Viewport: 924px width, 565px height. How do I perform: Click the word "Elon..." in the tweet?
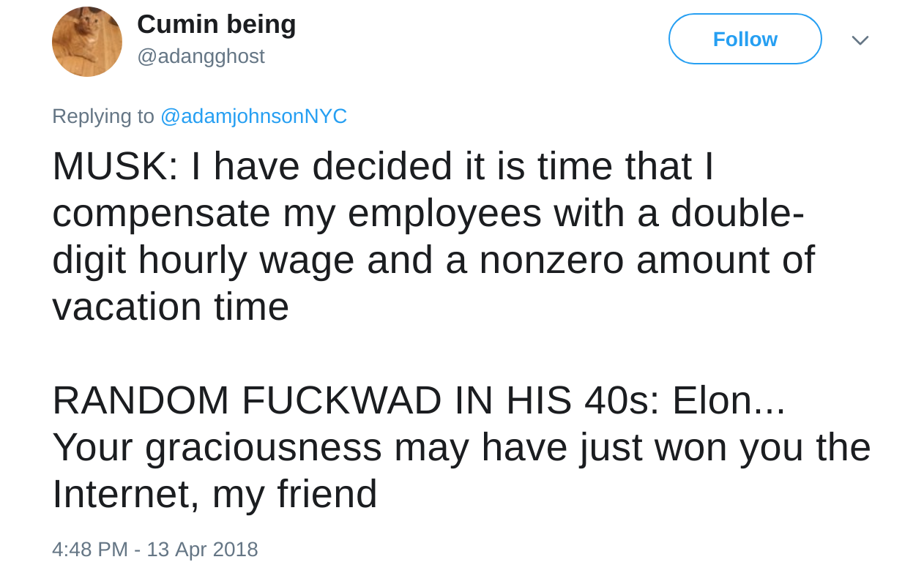click(728, 400)
